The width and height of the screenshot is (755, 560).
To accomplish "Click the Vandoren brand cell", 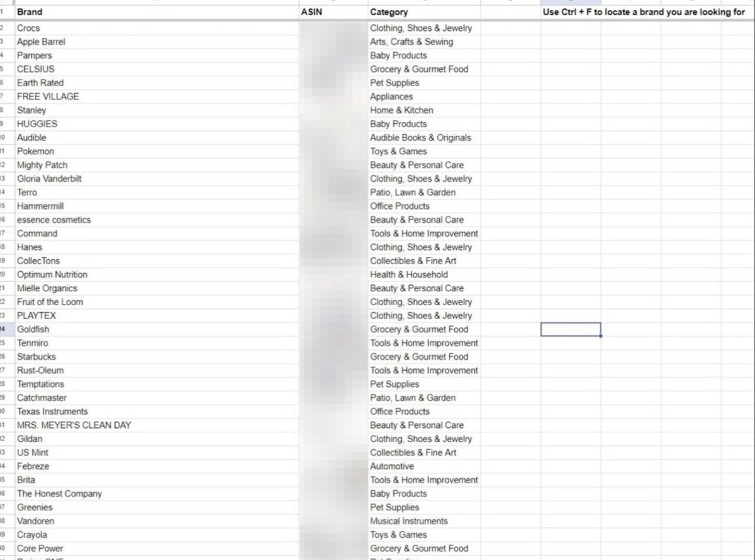I will click(x=155, y=521).
